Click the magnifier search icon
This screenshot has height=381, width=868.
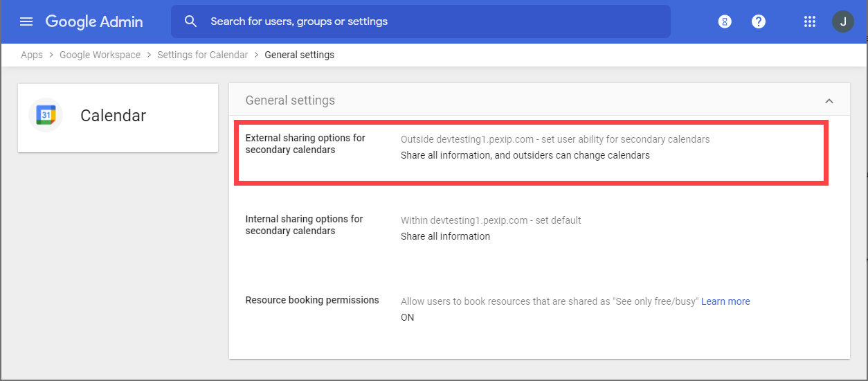coord(191,21)
